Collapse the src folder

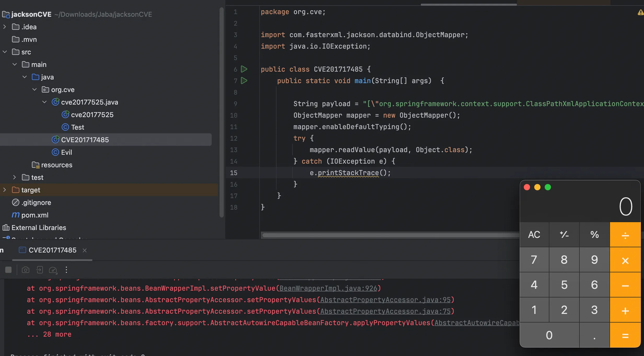(5, 52)
